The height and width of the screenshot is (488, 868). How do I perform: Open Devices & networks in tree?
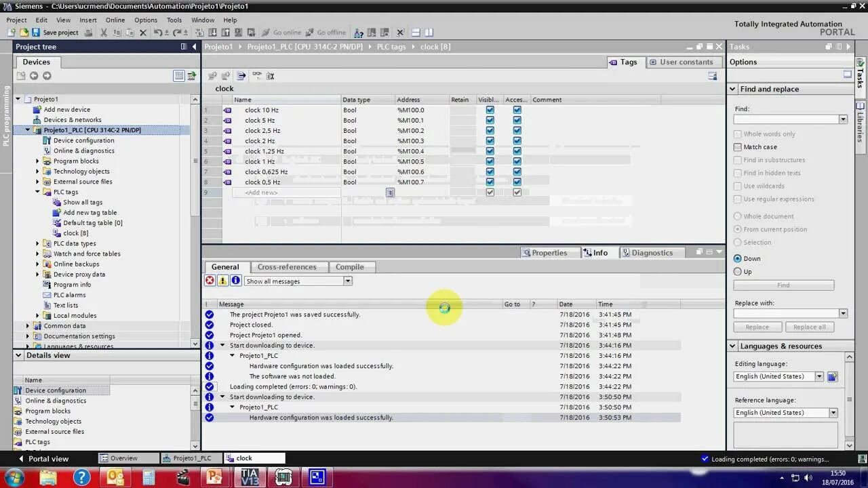(x=72, y=120)
